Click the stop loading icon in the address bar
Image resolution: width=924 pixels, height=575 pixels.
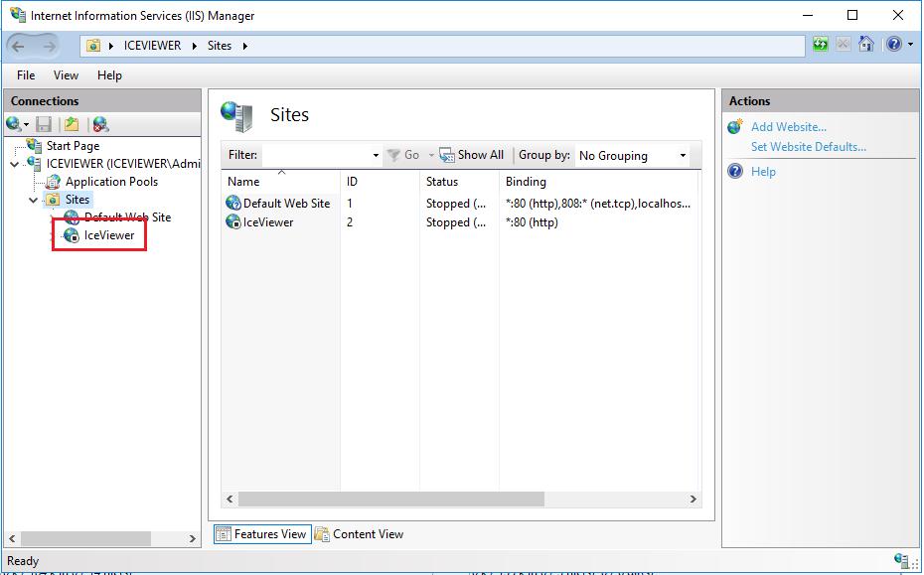844,44
